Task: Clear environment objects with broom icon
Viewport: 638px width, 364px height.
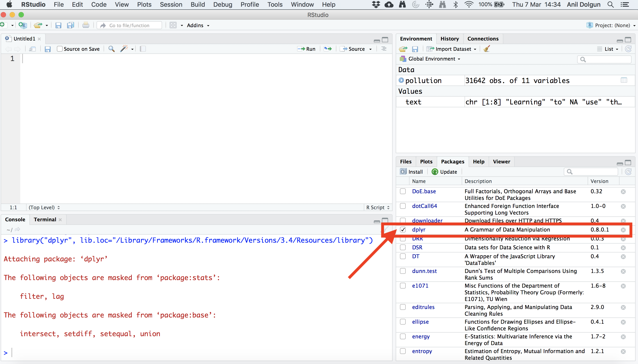Action: [x=487, y=49]
